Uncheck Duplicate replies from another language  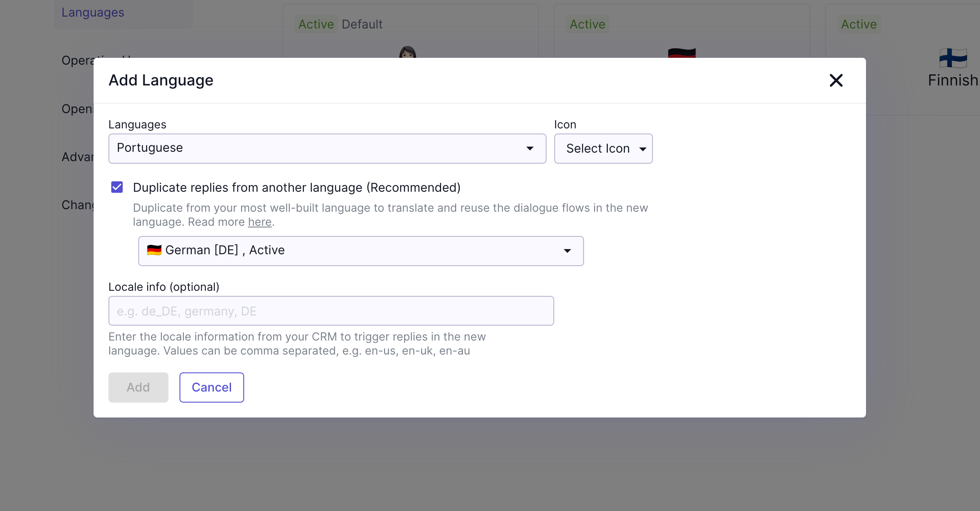click(x=117, y=187)
